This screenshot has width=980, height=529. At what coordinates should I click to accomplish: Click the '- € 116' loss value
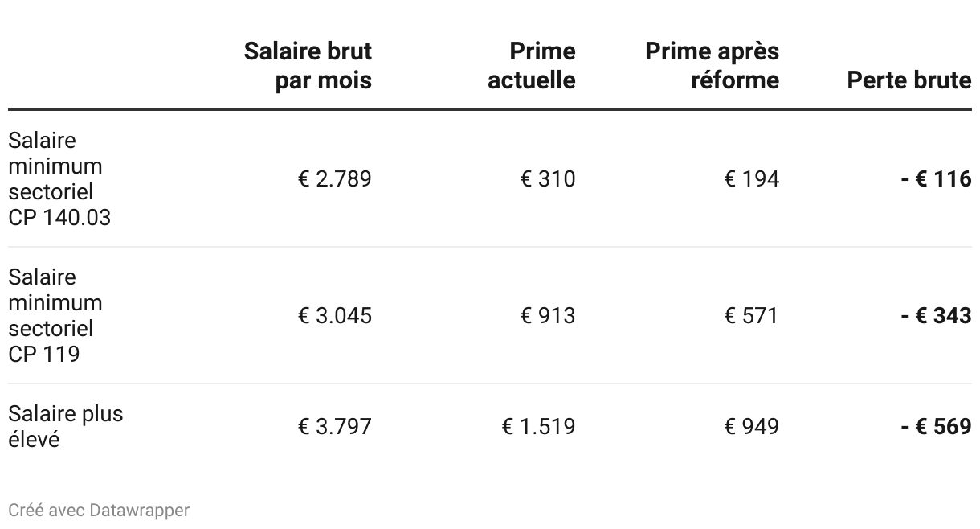[x=936, y=178]
